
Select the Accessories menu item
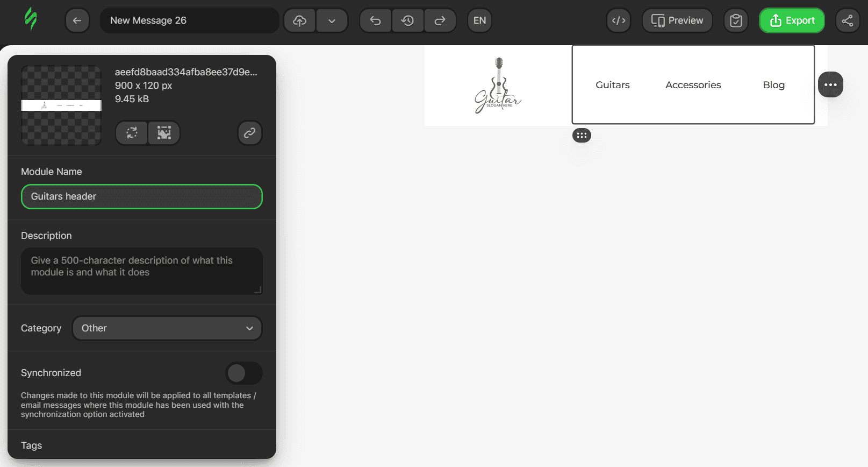coord(693,85)
